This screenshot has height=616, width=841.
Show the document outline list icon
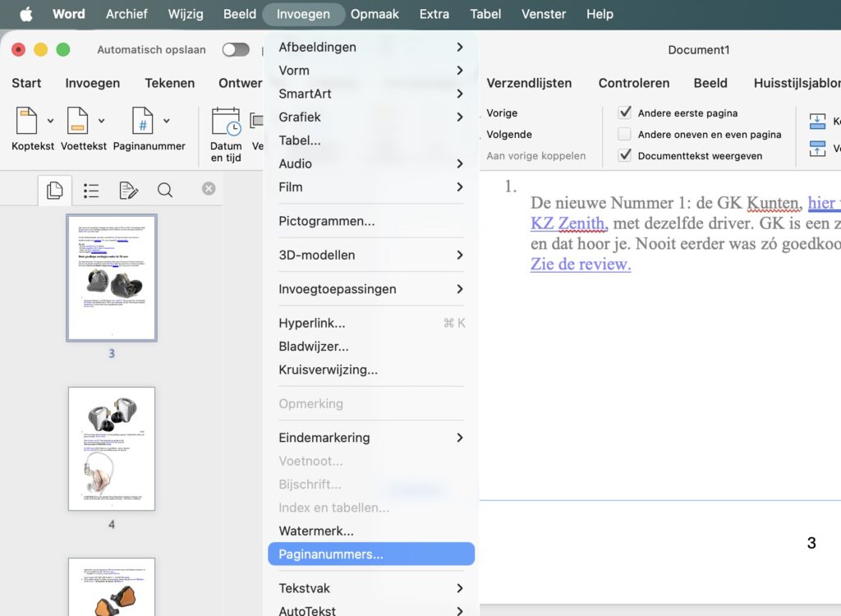tap(91, 191)
